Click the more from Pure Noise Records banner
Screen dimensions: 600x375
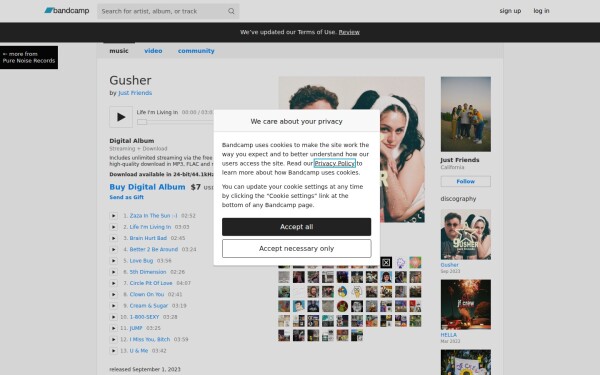[29, 57]
